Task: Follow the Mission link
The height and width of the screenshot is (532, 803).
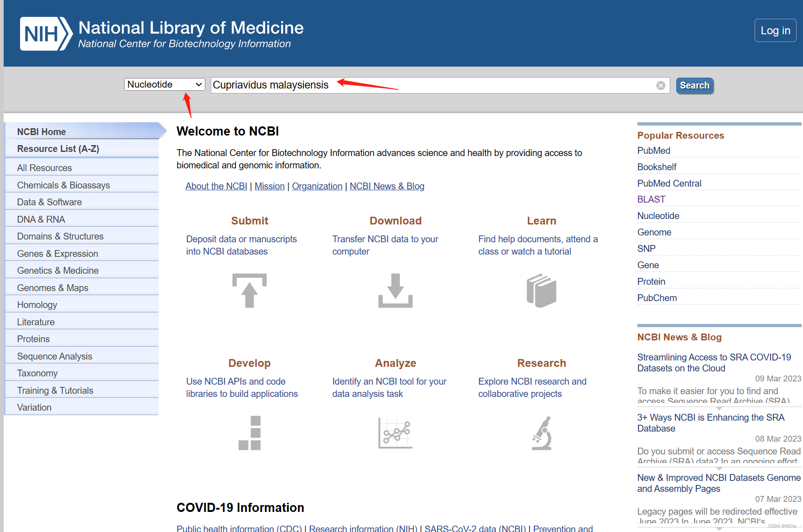Action: tap(270, 186)
